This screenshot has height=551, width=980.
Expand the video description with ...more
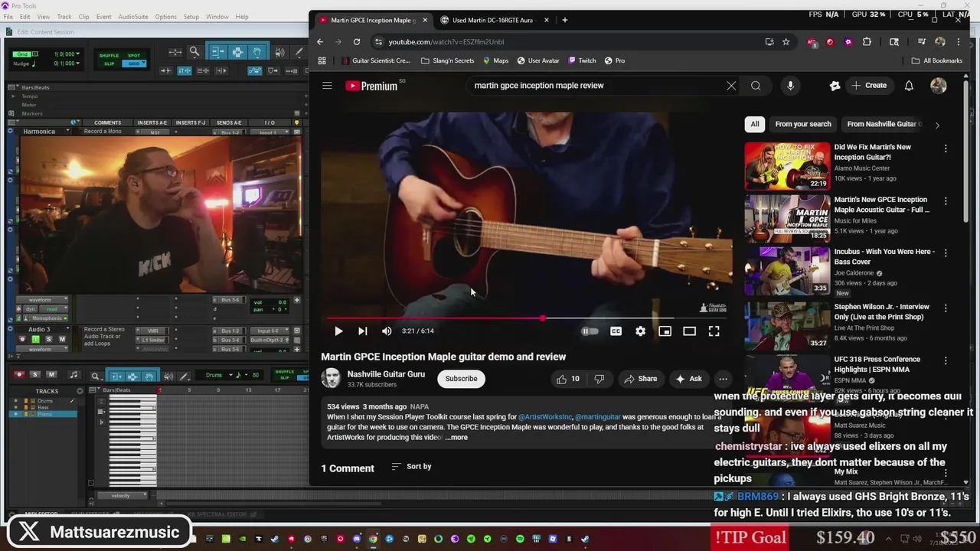[x=456, y=438]
